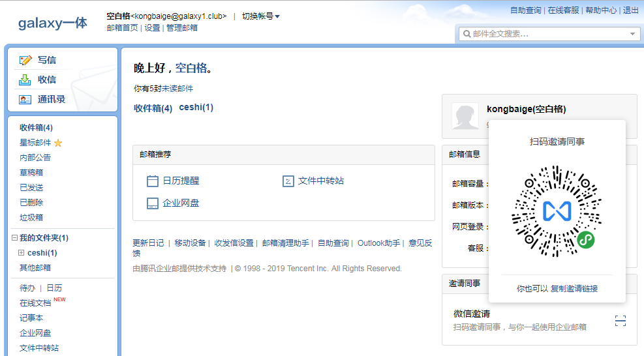The width and height of the screenshot is (644, 356).
Task: Expand the ceshi folder node
Action: pos(22,253)
